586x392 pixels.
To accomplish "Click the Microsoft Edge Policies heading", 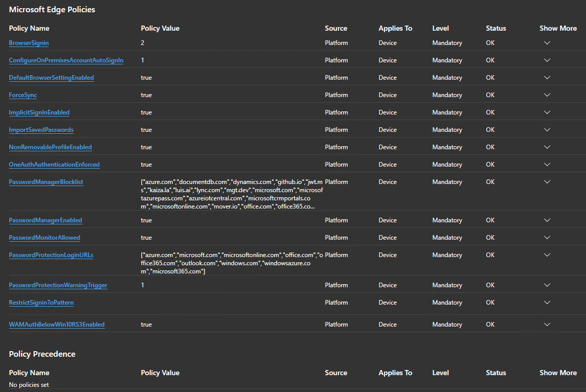I will [x=52, y=10].
